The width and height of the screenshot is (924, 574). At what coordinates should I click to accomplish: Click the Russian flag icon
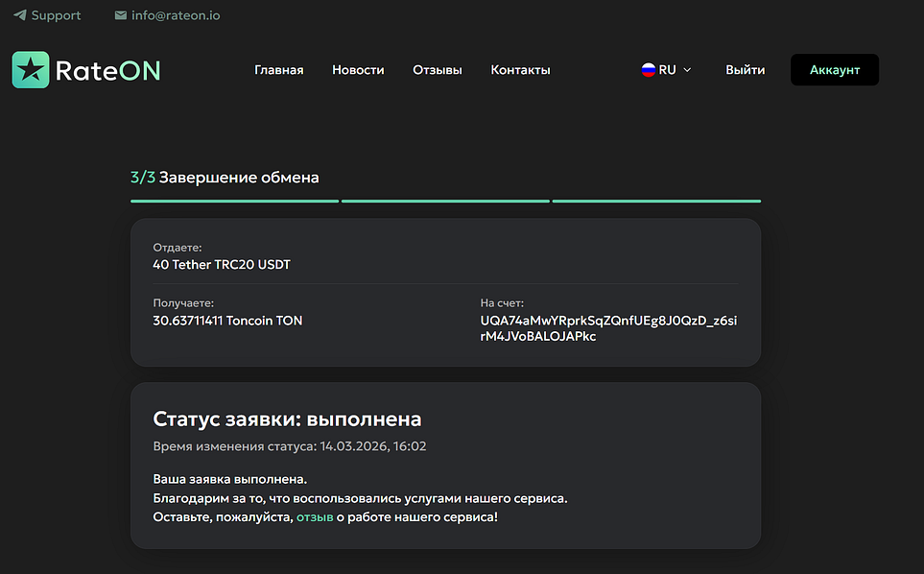(x=649, y=70)
